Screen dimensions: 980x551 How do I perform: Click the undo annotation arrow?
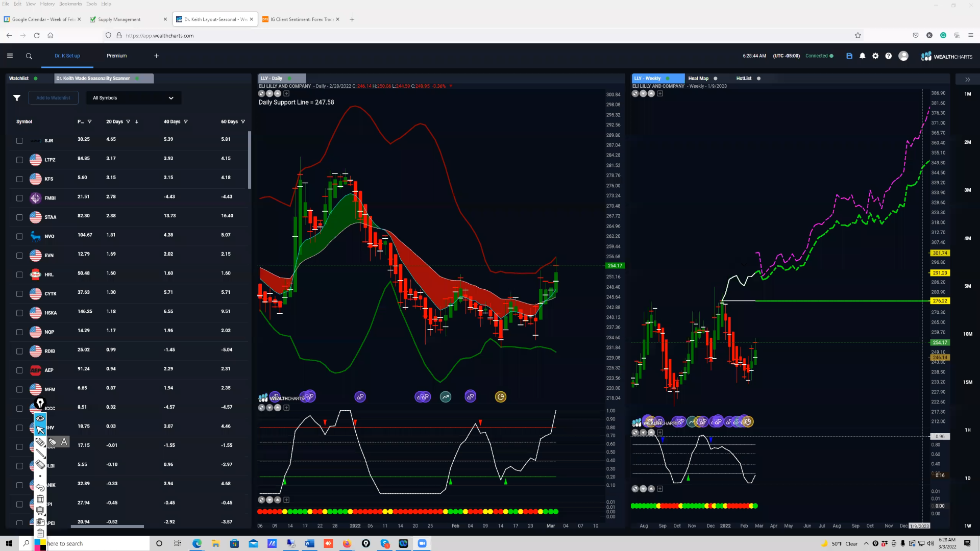tap(40, 488)
